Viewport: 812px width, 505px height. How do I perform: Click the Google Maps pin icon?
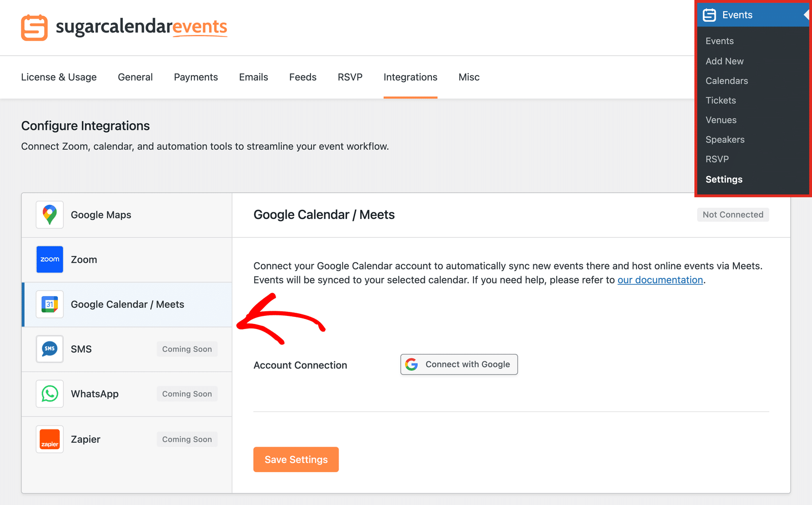[x=50, y=215]
